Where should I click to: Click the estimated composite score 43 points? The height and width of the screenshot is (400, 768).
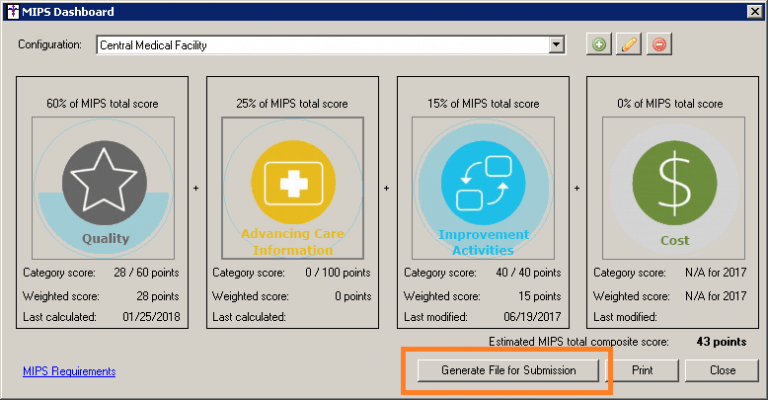720,341
